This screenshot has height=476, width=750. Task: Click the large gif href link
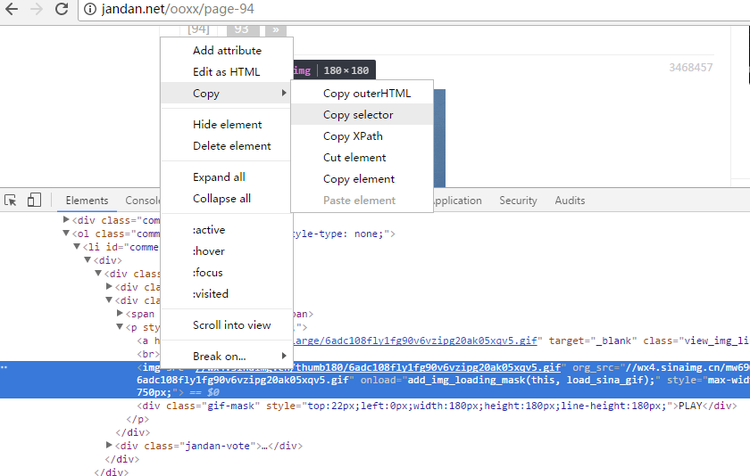415,341
